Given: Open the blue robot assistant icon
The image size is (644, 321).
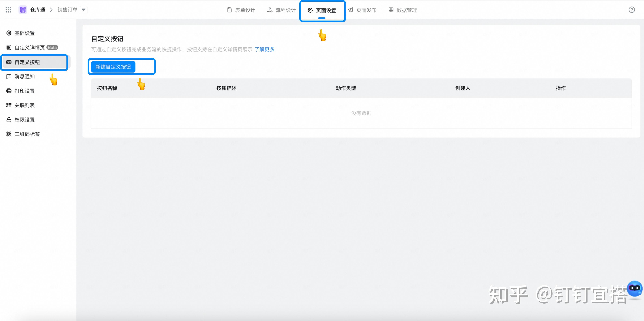Looking at the screenshot, I should 635,288.
